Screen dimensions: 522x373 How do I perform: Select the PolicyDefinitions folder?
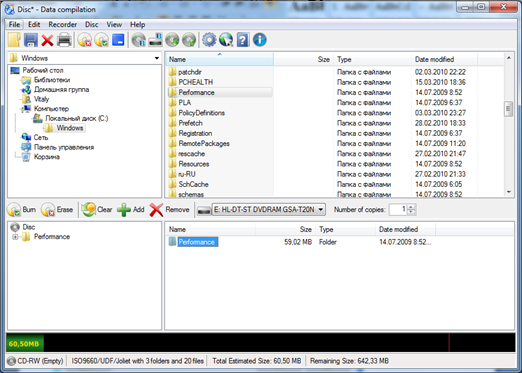[202, 113]
